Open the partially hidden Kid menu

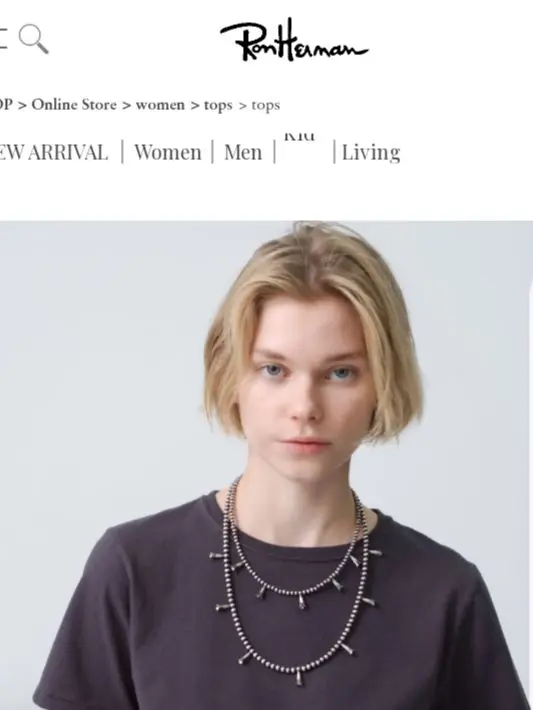click(299, 136)
